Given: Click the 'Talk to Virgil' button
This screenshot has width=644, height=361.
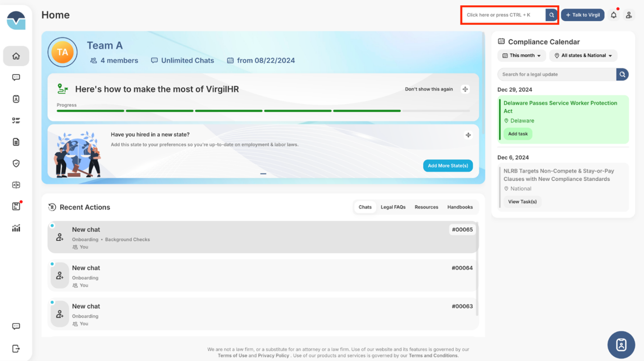Looking at the screenshot, I should click(x=583, y=15).
